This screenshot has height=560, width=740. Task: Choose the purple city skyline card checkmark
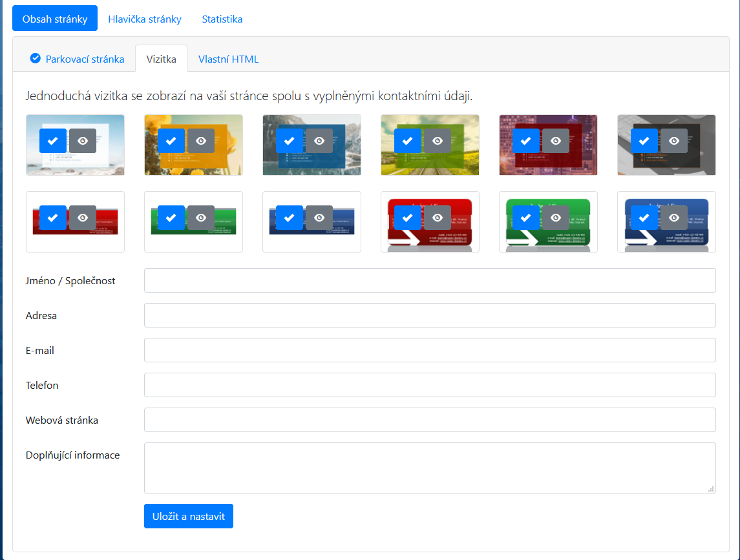click(x=526, y=141)
